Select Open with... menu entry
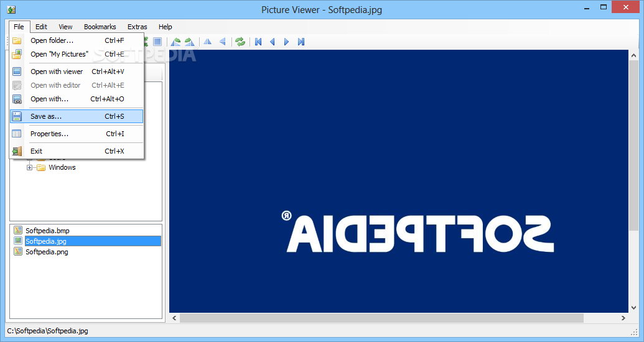This screenshot has width=644, height=342. point(77,99)
